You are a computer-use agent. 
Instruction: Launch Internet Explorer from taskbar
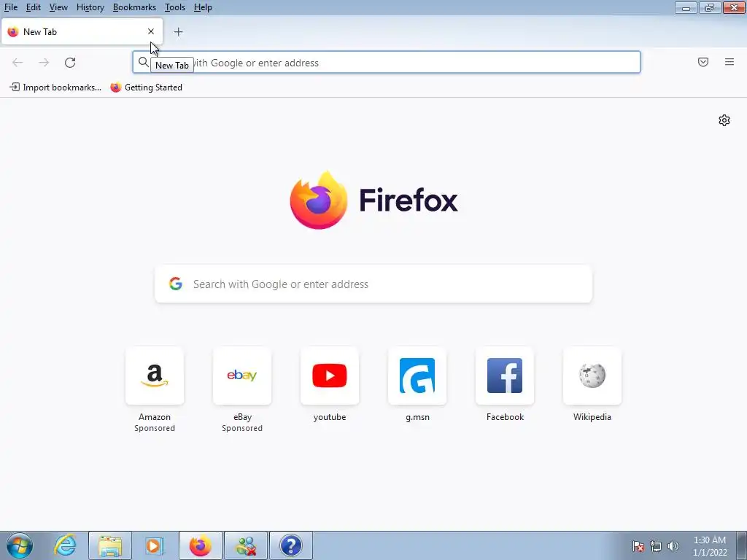pos(65,545)
